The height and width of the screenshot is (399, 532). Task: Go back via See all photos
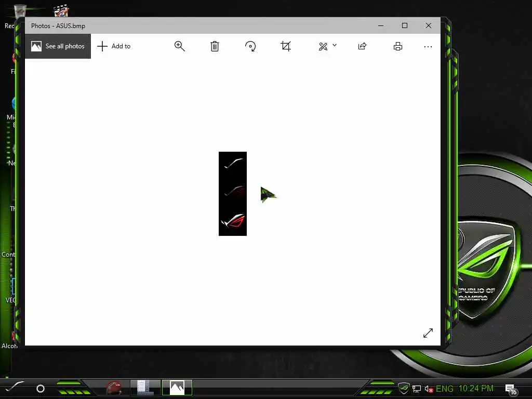tap(58, 46)
